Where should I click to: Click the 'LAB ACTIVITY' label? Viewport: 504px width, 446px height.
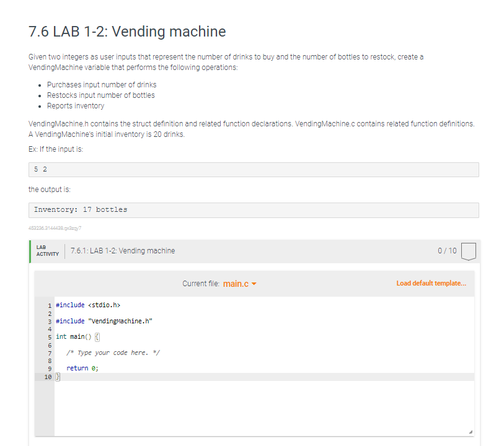[48, 250]
